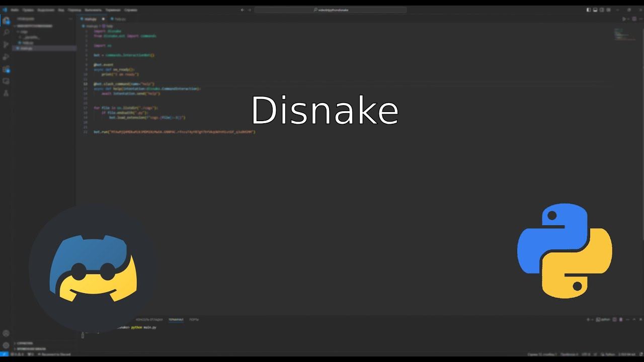This screenshot has width=644, height=362.
Task: Open the Run and Debug view
Action: pos(6,57)
